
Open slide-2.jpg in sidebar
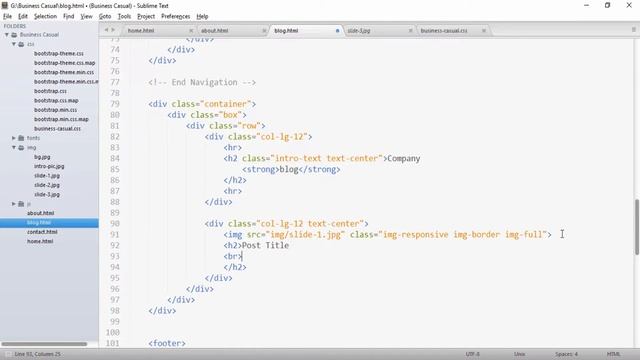pyautogui.click(x=47, y=185)
